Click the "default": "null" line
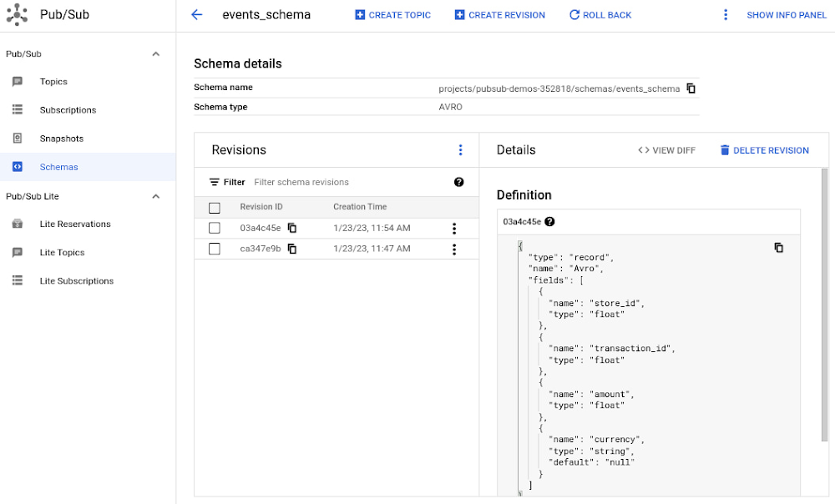The image size is (835, 504). (x=592, y=462)
